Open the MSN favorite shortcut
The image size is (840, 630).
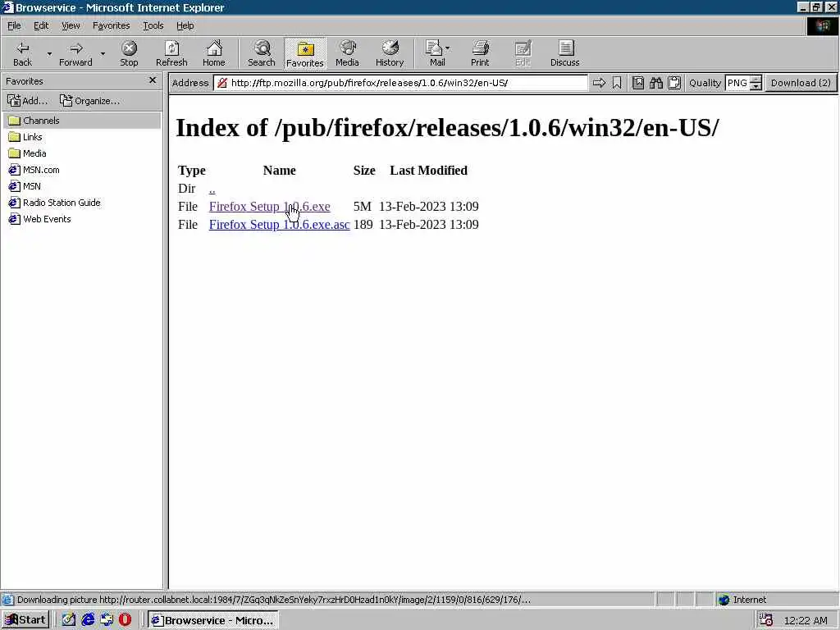click(x=25, y=186)
